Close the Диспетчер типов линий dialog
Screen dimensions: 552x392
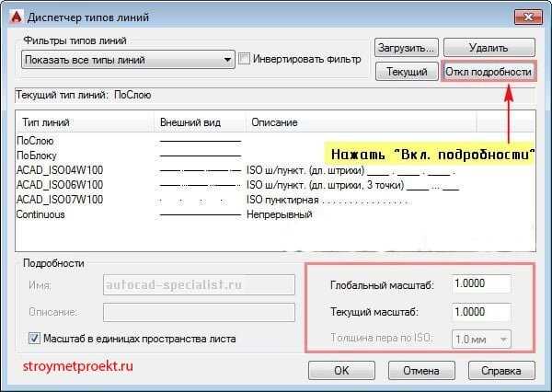coord(528,17)
